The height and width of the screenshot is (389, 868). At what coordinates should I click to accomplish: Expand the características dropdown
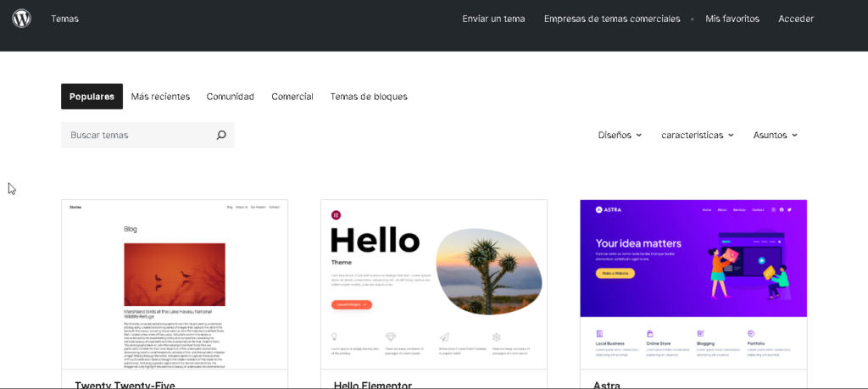(x=698, y=135)
